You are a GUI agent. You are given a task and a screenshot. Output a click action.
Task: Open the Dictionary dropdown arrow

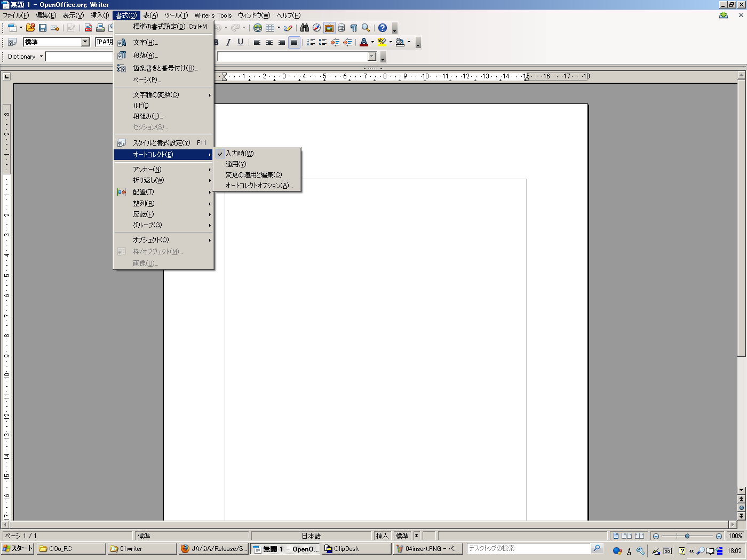coord(41,57)
